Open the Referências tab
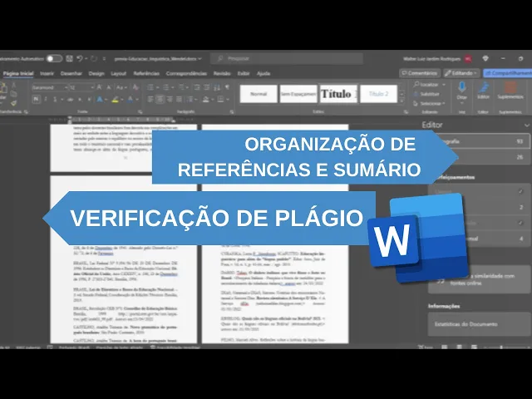532x399 pixels. pos(146,73)
